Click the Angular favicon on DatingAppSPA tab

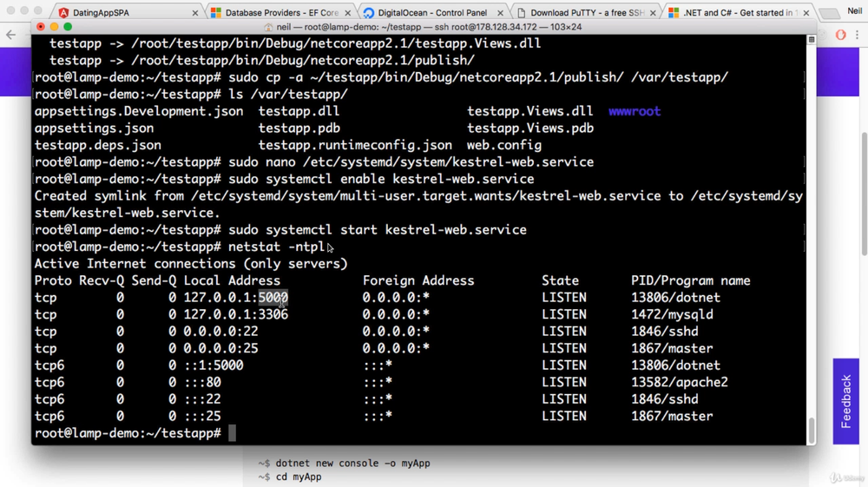(63, 12)
